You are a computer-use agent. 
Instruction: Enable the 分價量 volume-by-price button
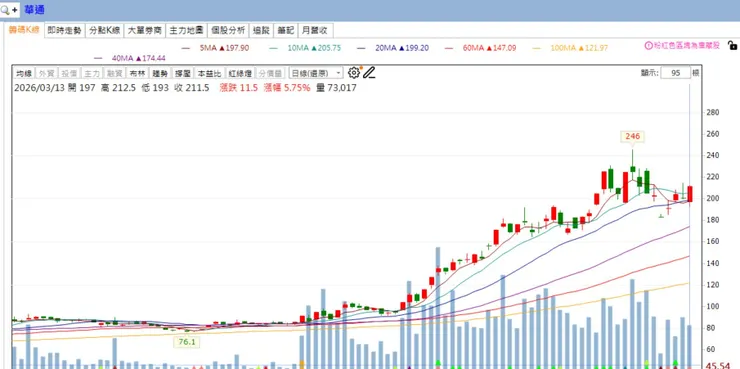271,73
